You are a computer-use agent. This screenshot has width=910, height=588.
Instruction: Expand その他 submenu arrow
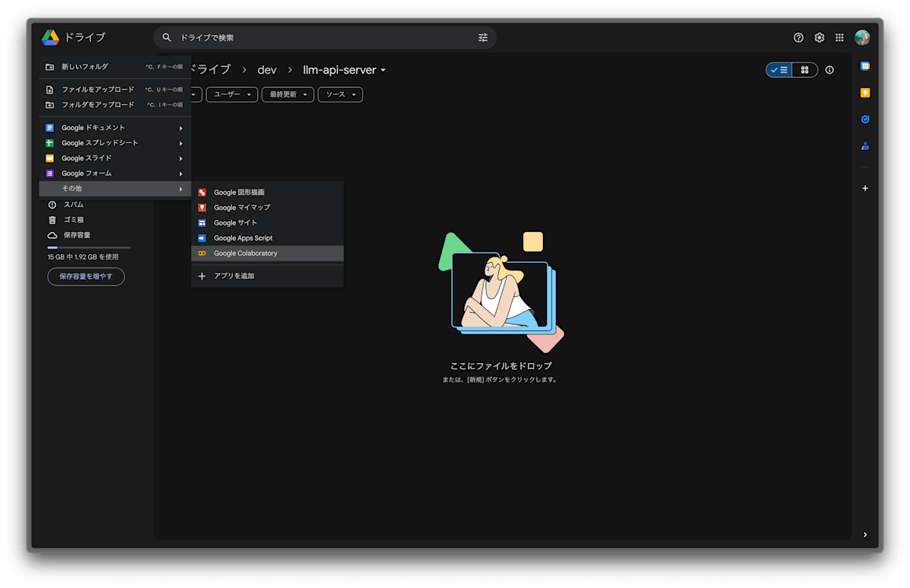pos(180,189)
